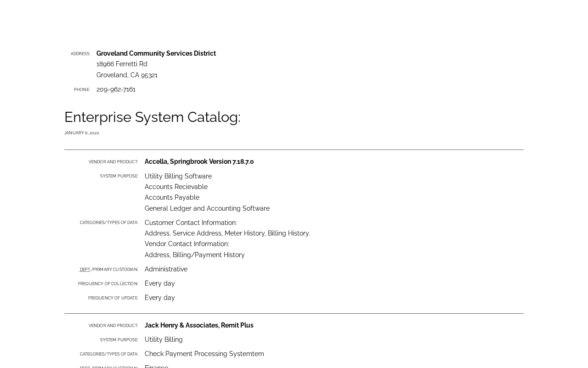Image resolution: width=588 pixels, height=368 pixels.
Task: Click the Accounts Recievable text
Action: click(x=176, y=187)
